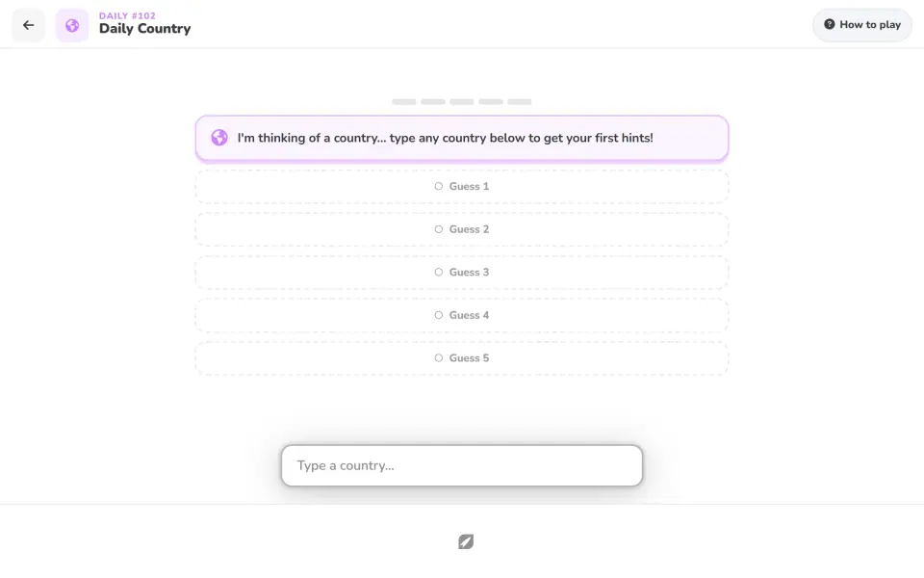Select the Guess 2 circle marker
This screenshot has height=578, width=924.
[439, 229]
